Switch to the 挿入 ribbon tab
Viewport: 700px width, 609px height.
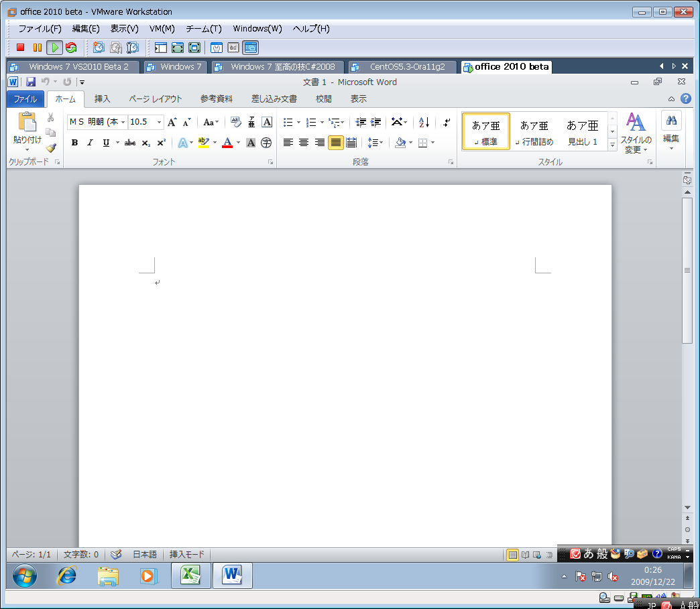103,99
